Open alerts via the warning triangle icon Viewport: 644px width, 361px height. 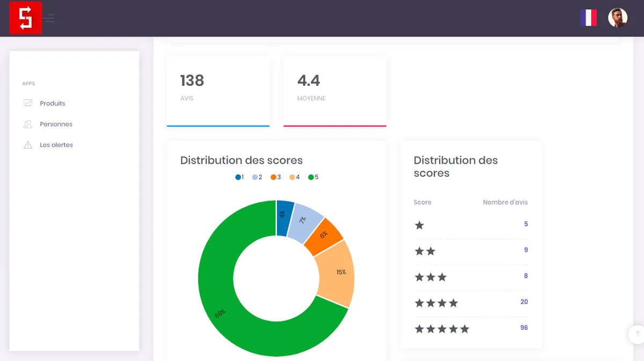point(27,144)
